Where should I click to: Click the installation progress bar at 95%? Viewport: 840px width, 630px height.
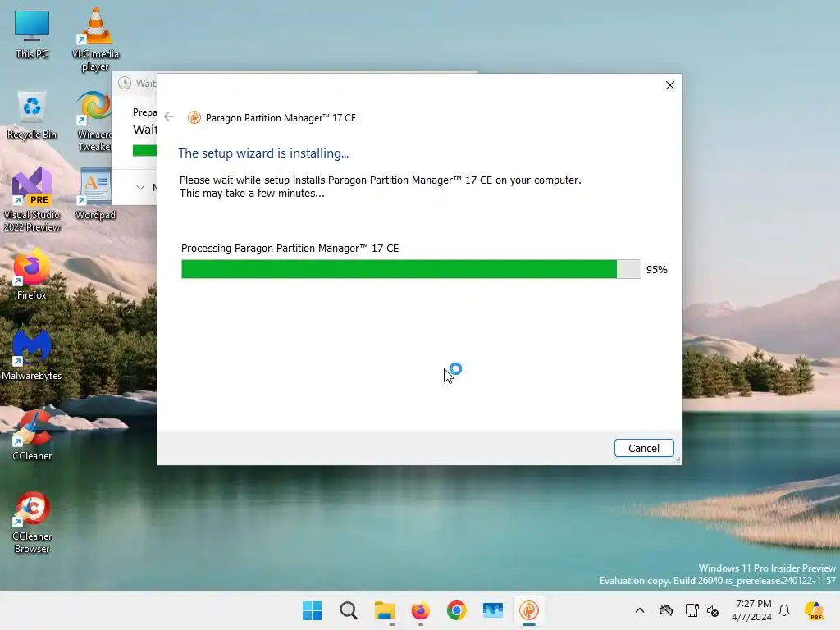tap(411, 269)
